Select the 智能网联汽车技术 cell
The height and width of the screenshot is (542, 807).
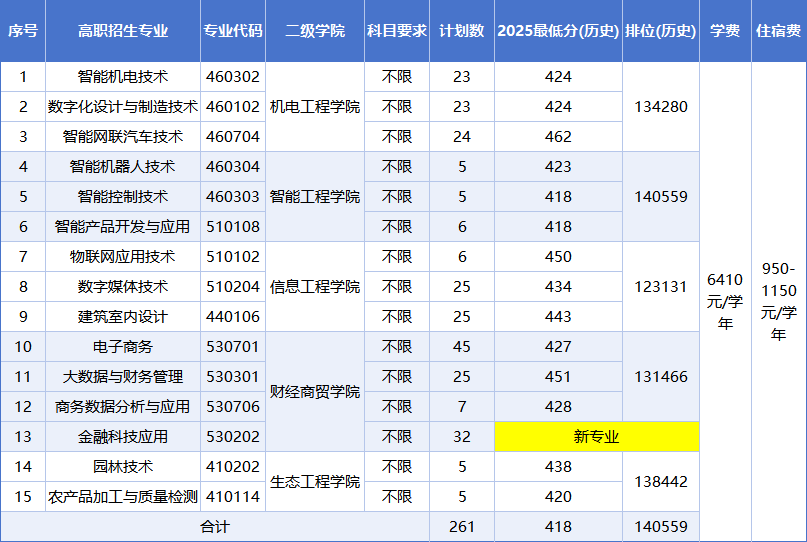[x=123, y=136]
